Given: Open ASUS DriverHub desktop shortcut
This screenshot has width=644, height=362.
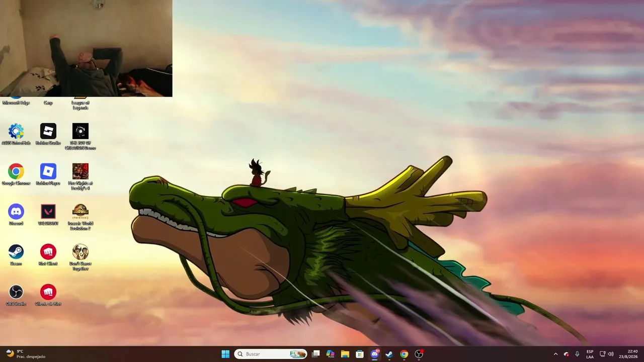Looking at the screenshot, I should [16, 134].
